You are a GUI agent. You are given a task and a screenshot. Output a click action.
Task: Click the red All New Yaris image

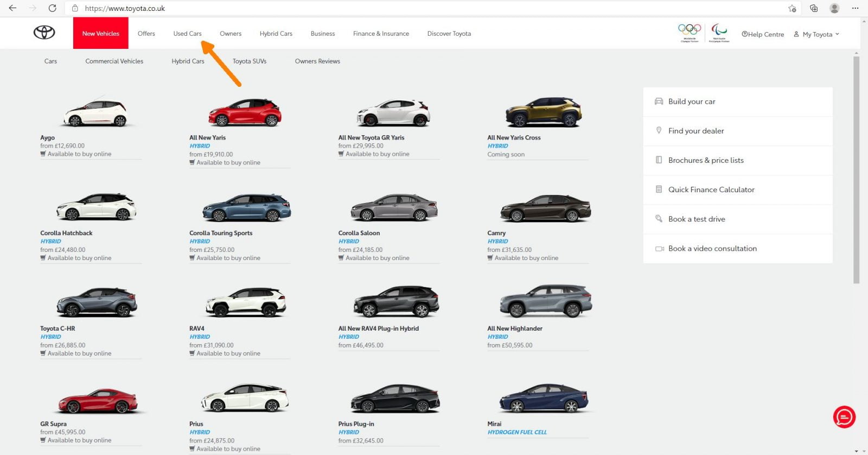(x=245, y=112)
